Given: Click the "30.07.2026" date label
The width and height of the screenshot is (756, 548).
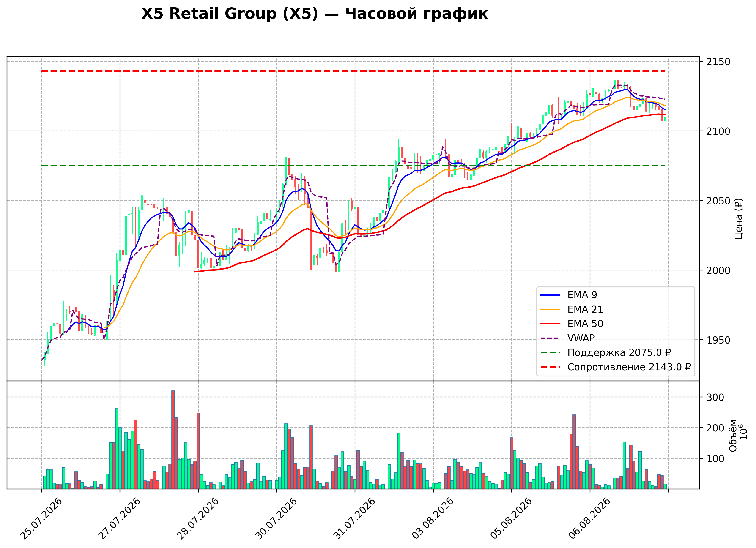Looking at the screenshot, I should 276,519.
